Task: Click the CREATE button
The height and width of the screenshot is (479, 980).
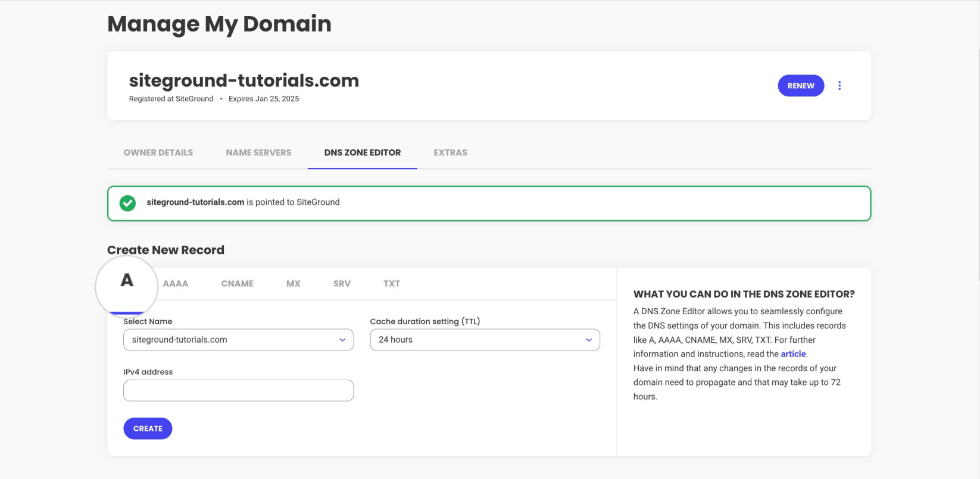Action: [x=148, y=428]
